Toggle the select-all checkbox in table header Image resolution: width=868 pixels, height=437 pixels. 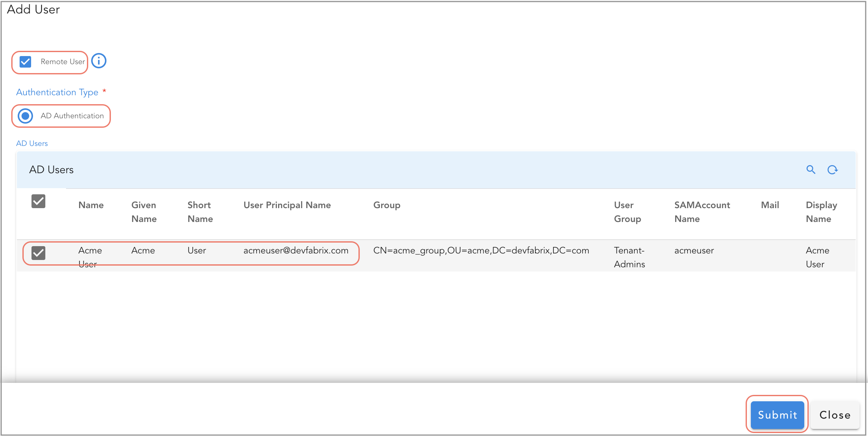click(38, 201)
